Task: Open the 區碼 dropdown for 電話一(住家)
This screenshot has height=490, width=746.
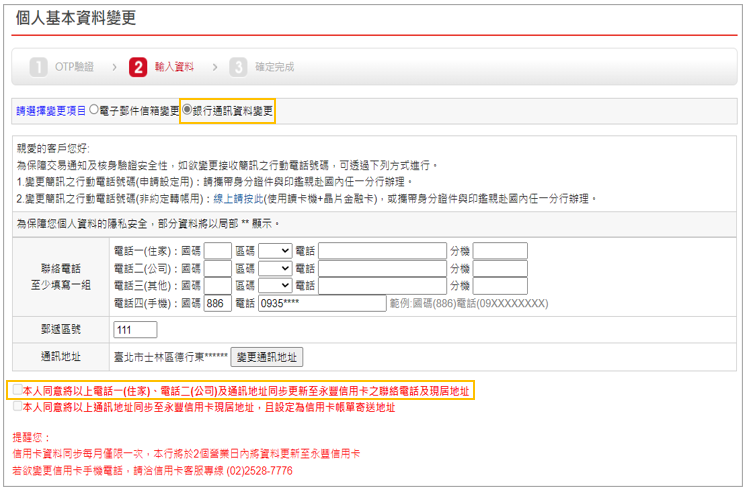Action: (275, 251)
